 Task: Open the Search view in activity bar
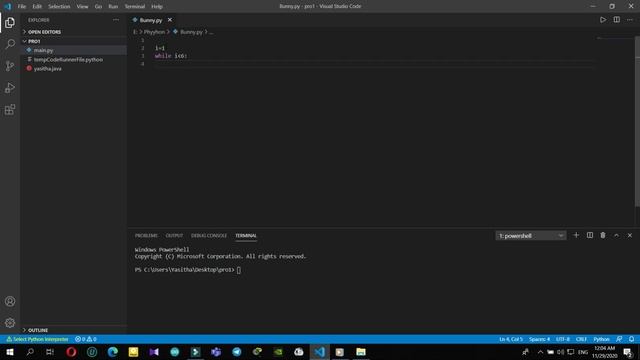click(x=10, y=44)
